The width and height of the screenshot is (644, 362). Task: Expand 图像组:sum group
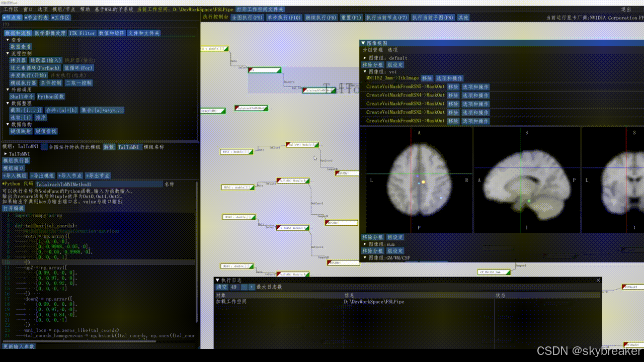click(x=365, y=244)
